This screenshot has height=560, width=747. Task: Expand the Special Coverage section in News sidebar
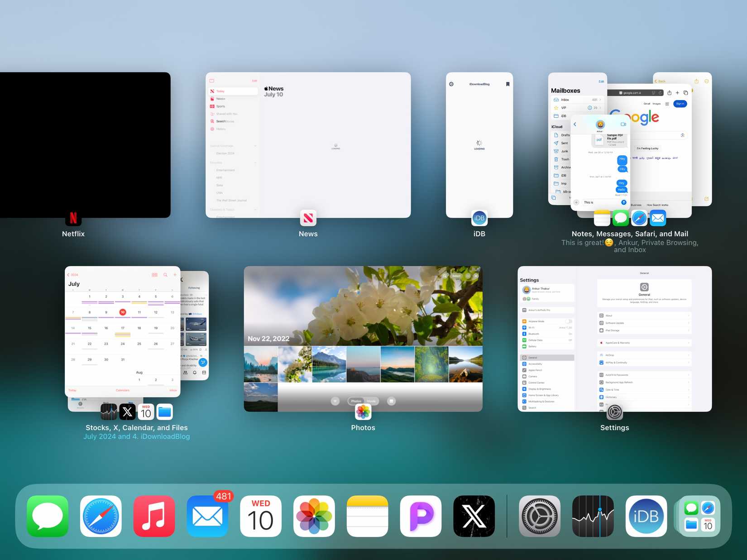tap(255, 146)
